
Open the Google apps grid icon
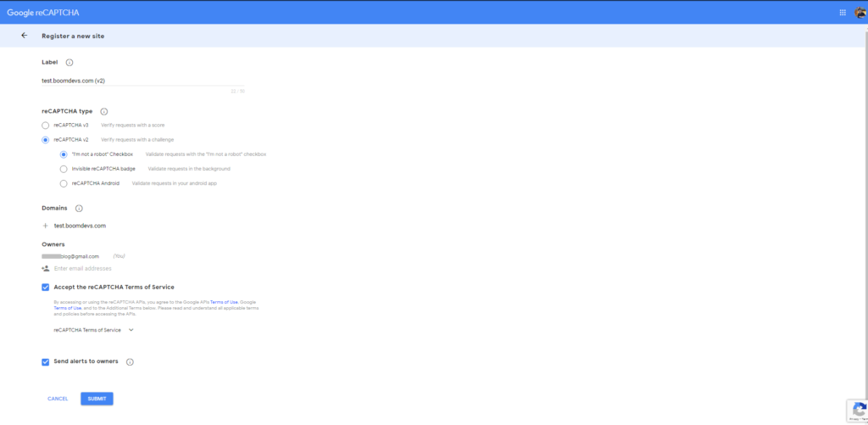(x=843, y=12)
